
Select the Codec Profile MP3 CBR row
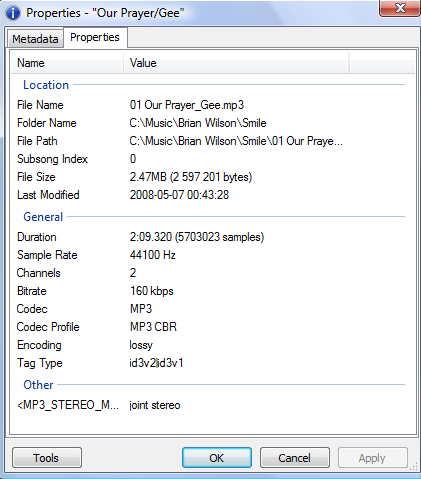(213, 327)
